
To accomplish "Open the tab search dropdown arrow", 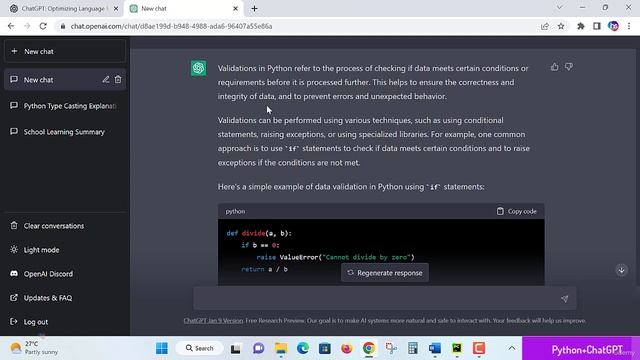I will point(560,7).
